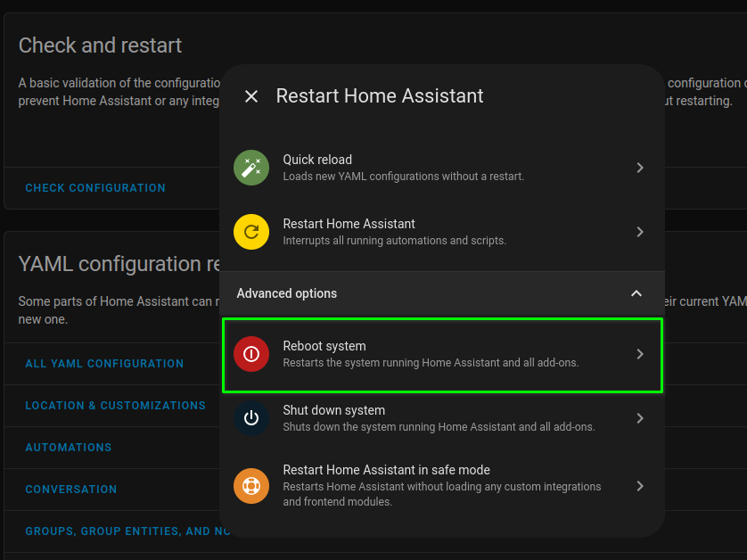Click the chevron next to Quick reload
The width and height of the screenshot is (747, 560).
(640, 168)
